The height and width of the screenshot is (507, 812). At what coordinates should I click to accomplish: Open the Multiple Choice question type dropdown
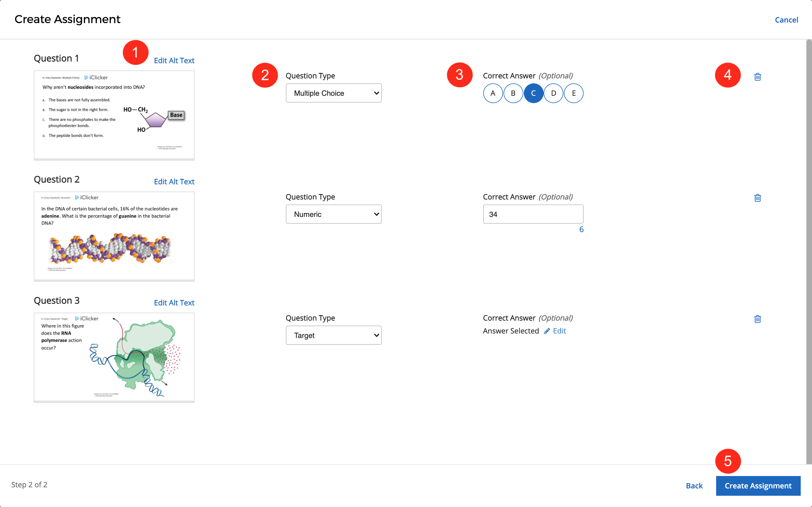point(333,93)
